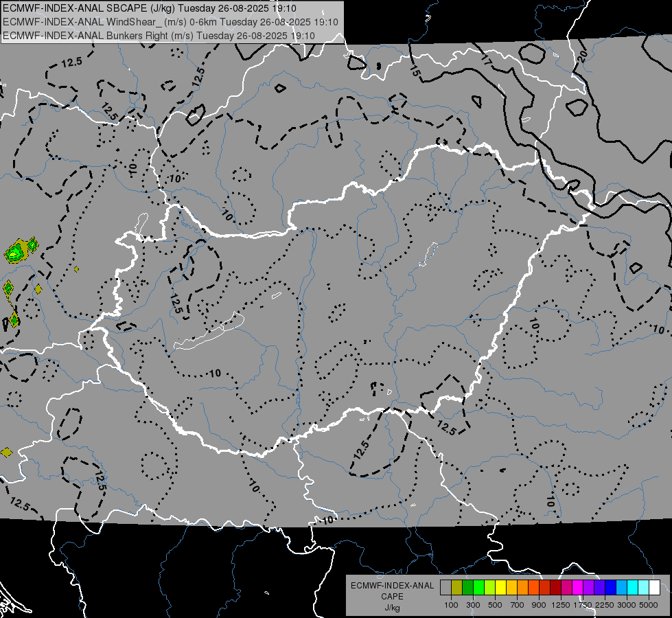
Task: Select the gold legend swatch
Action: 512,587
